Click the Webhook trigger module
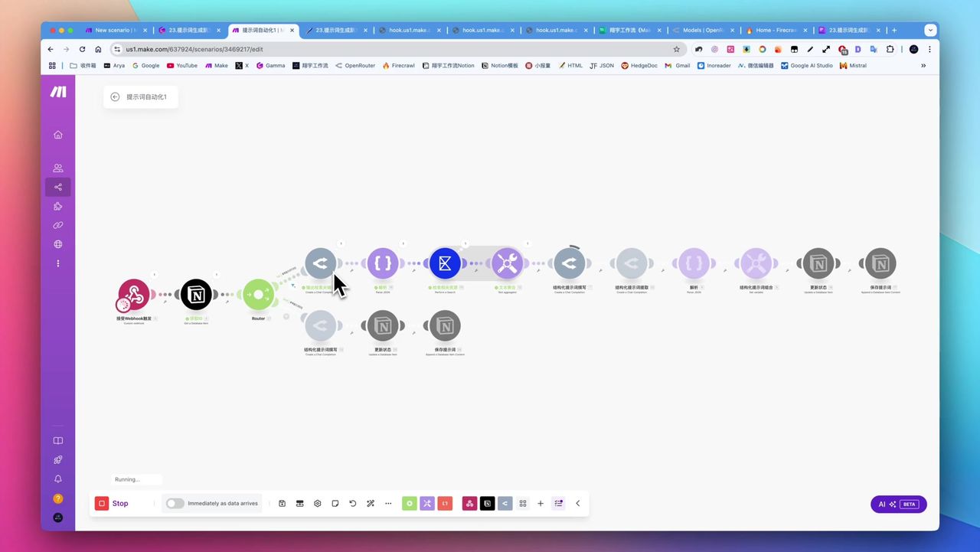Screen dimensions: 980x552 click(134, 295)
